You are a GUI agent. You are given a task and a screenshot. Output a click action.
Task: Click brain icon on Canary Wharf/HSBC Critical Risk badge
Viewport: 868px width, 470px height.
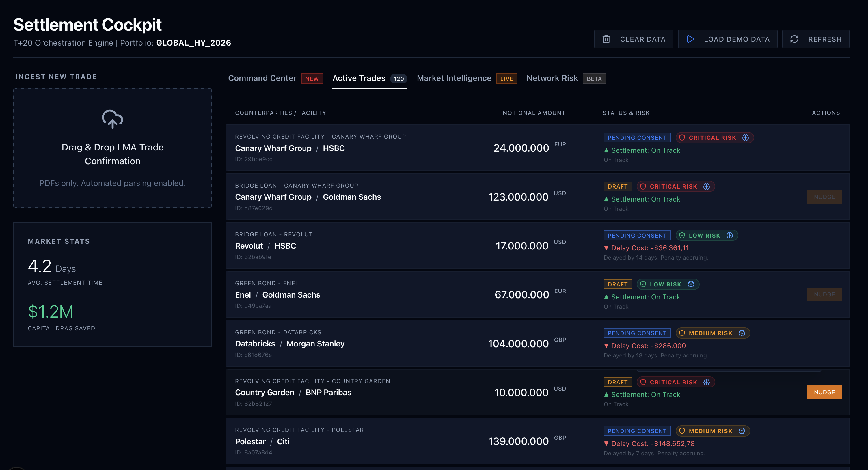tap(745, 137)
